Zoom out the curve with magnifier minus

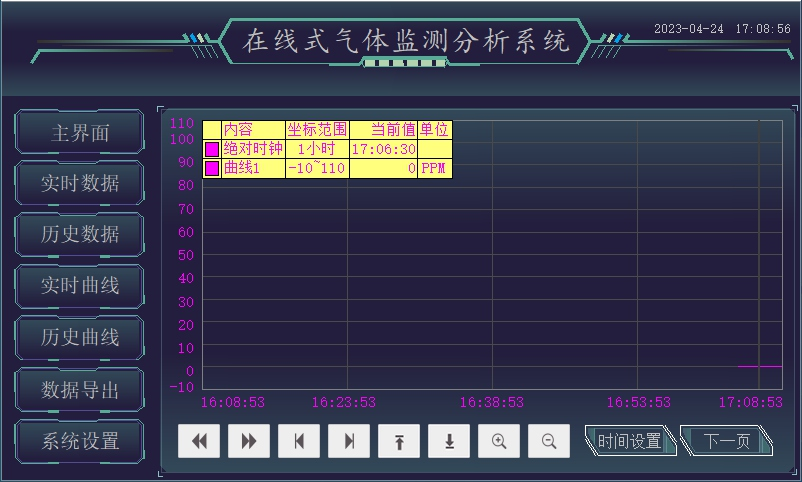tap(549, 441)
